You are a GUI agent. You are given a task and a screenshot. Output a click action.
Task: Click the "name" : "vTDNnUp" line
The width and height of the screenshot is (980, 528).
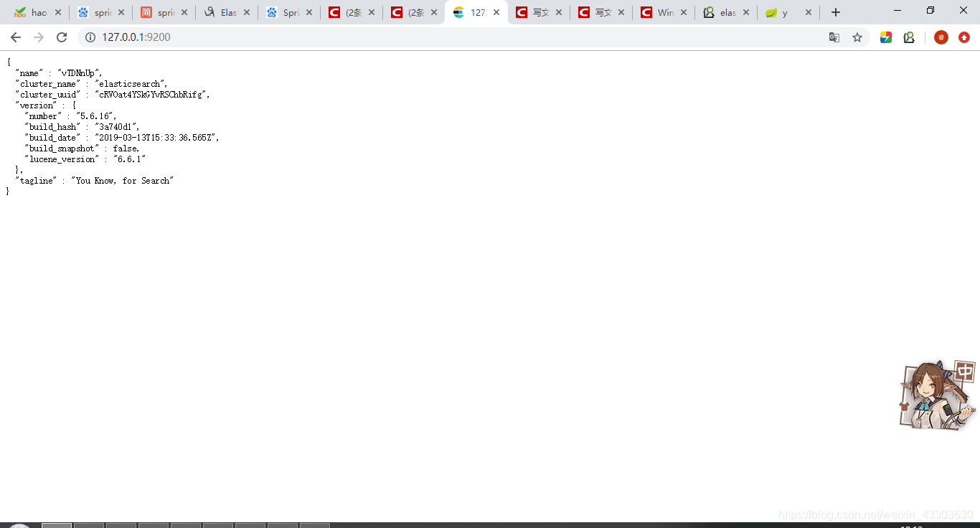(x=59, y=73)
